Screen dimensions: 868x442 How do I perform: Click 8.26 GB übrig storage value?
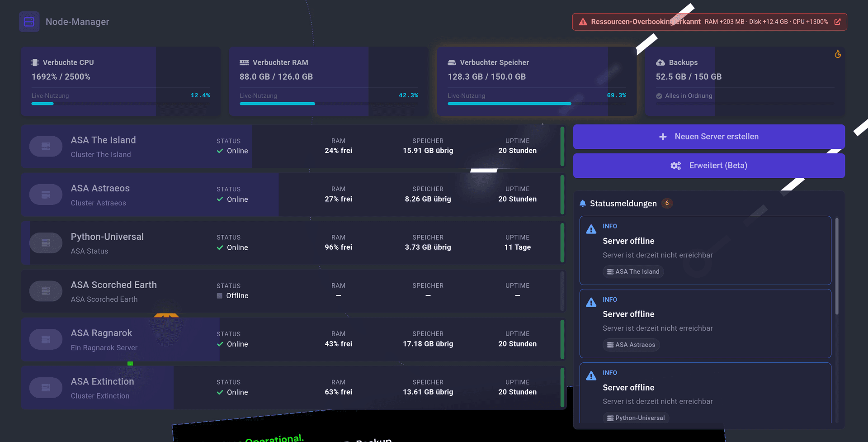pyautogui.click(x=428, y=199)
